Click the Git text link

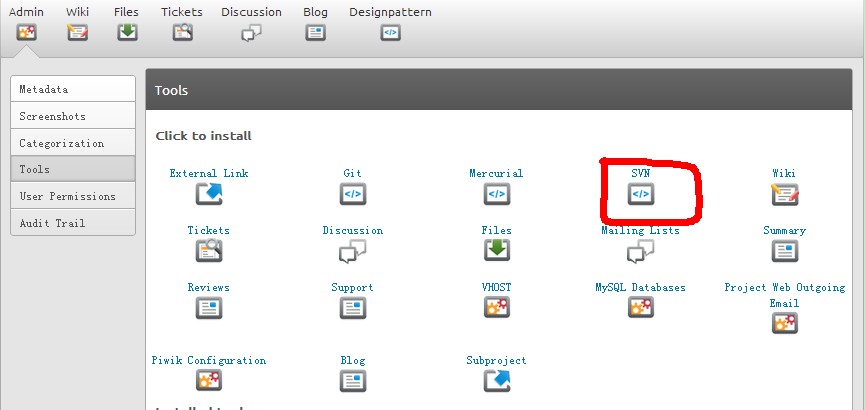coord(353,173)
